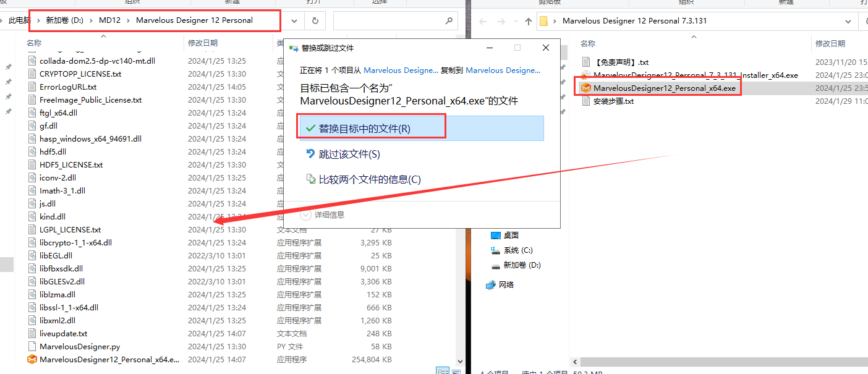
Task: Sort left window by 名称 column
Action: pos(34,43)
